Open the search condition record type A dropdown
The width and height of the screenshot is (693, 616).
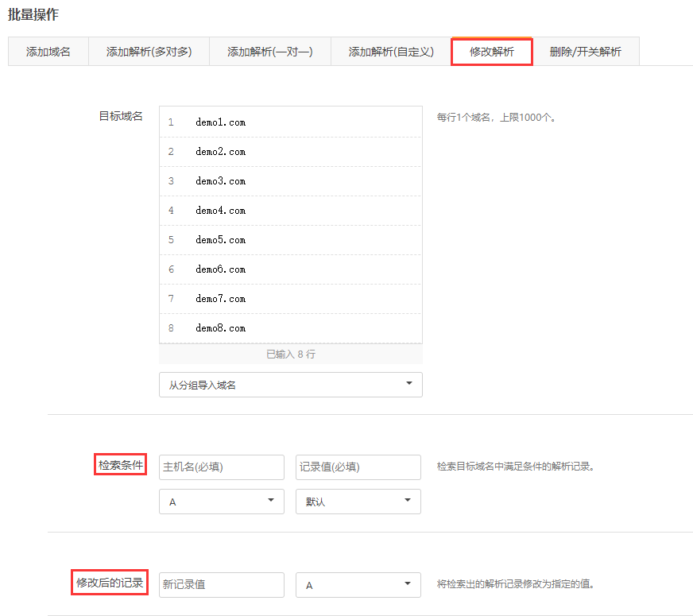point(221,502)
